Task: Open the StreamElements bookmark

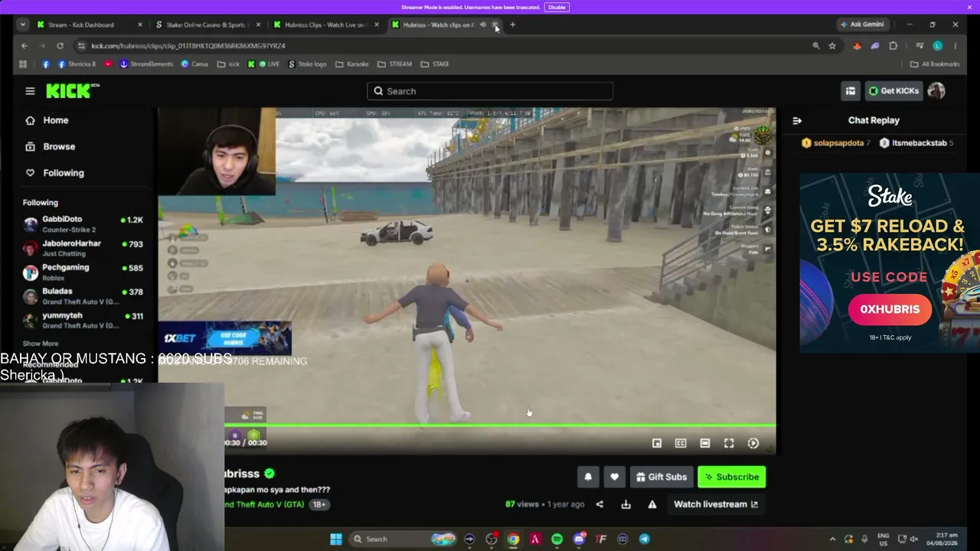Action: pos(145,64)
